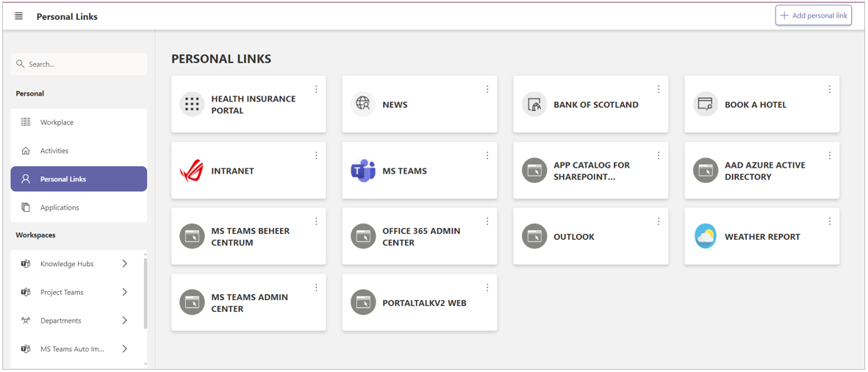
Task: Click Add personal link button
Action: click(813, 15)
